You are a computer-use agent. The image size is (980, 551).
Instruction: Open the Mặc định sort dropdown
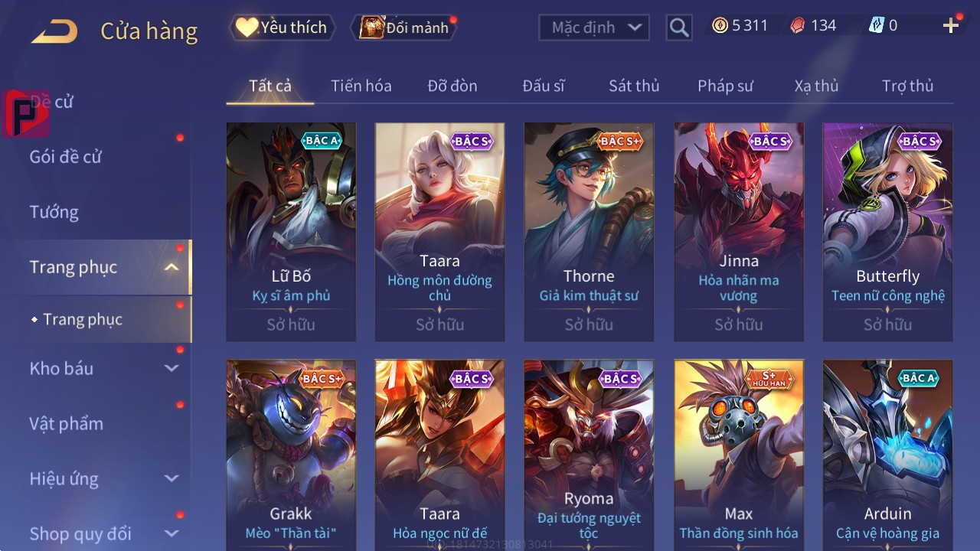point(594,28)
